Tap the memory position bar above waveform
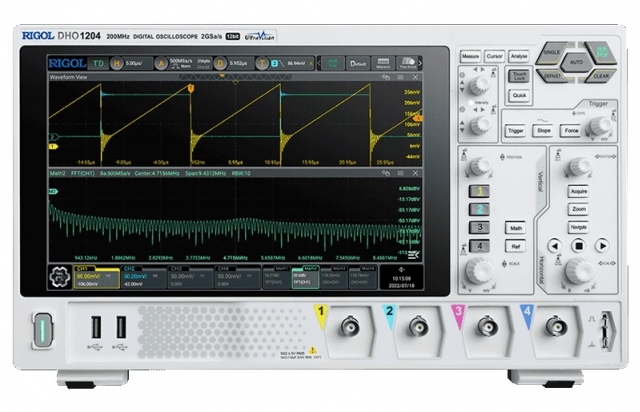This screenshot has height=412, width=640. (236, 77)
